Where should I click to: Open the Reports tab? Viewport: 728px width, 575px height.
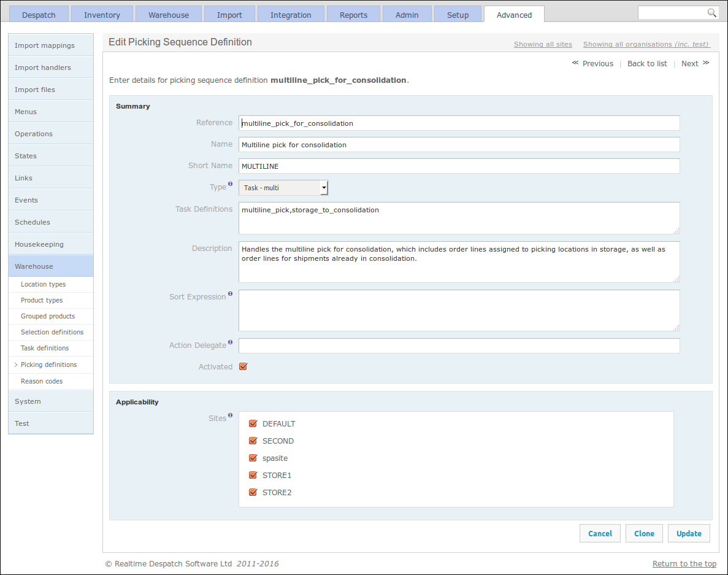point(353,15)
